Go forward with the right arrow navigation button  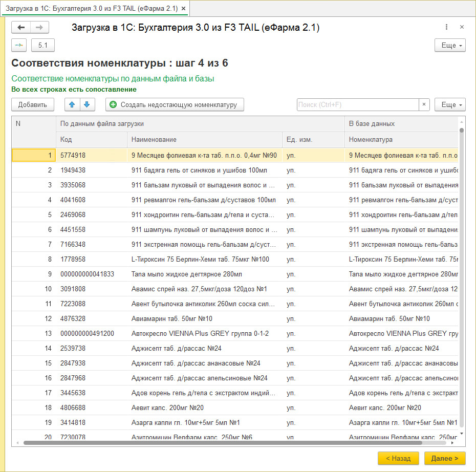pyautogui.click(x=39, y=27)
